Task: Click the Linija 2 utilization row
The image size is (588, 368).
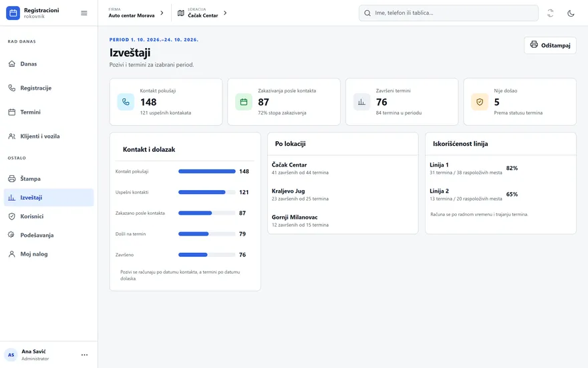Action: (500, 195)
